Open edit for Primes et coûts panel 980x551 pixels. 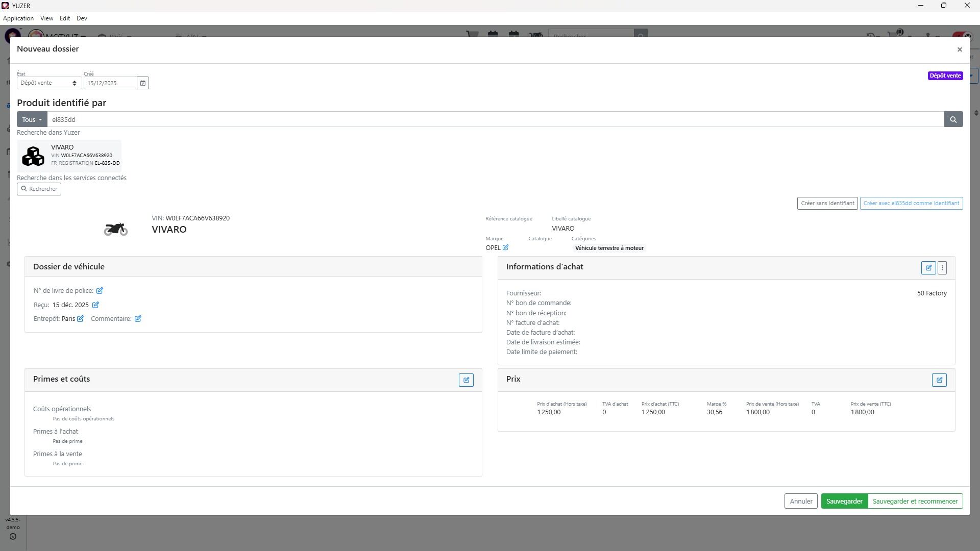pos(465,380)
